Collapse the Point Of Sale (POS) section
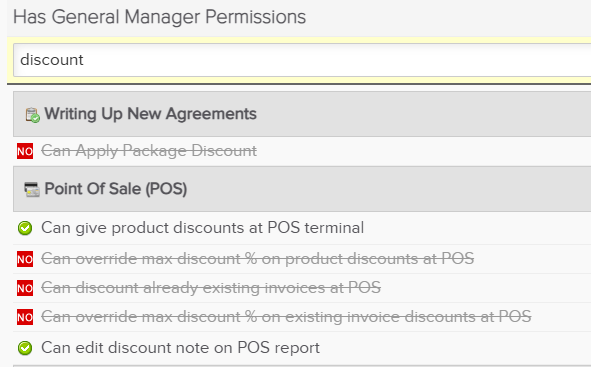 coord(302,189)
